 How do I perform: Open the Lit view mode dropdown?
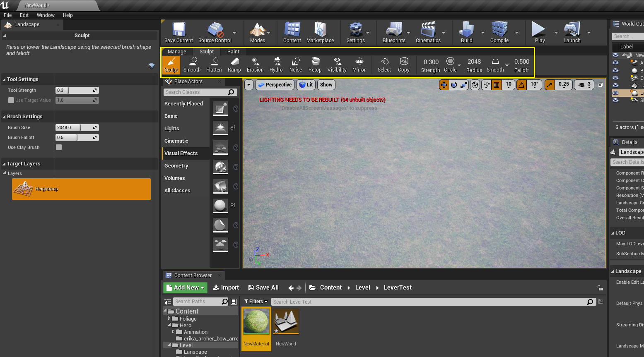click(x=306, y=85)
